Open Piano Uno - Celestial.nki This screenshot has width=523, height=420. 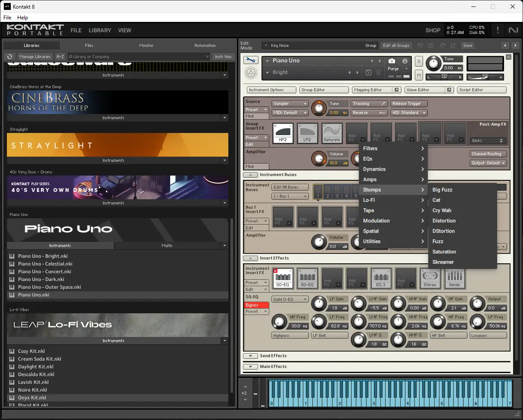tap(45, 264)
